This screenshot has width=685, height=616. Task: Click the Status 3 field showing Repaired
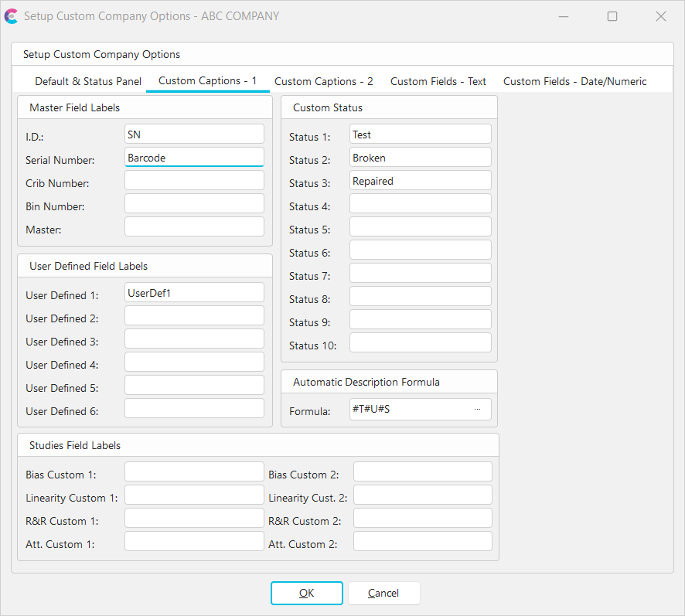click(420, 181)
